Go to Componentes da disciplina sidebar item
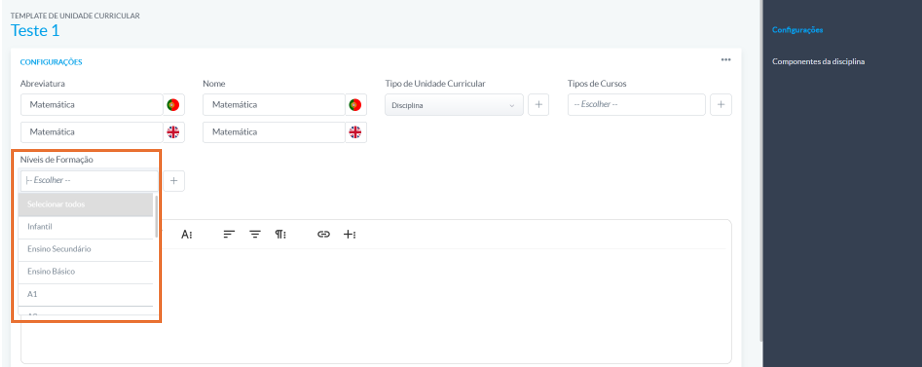Viewport: 922px width, 367px height. tap(818, 61)
